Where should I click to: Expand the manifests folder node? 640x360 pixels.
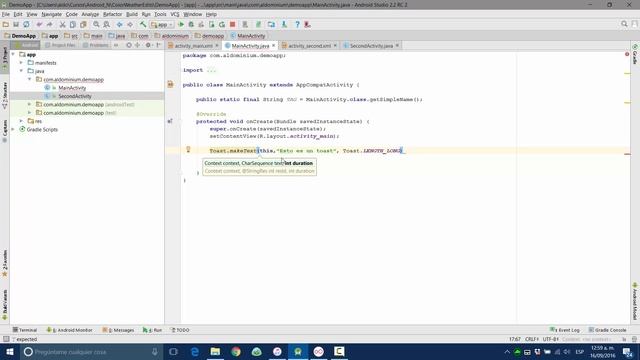pyautogui.click(x=22, y=62)
